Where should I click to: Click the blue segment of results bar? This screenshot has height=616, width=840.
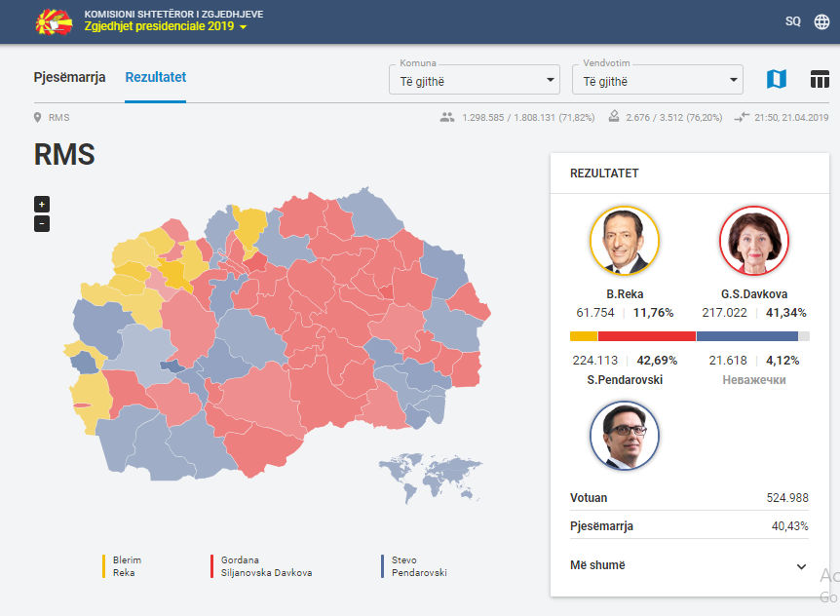[x=746, y=336]
